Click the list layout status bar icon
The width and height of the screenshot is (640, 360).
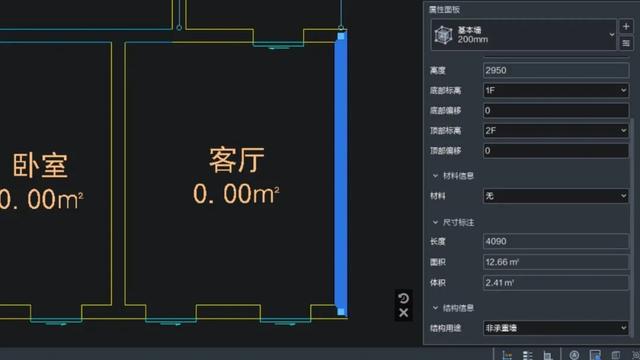(x=527, y=355)
